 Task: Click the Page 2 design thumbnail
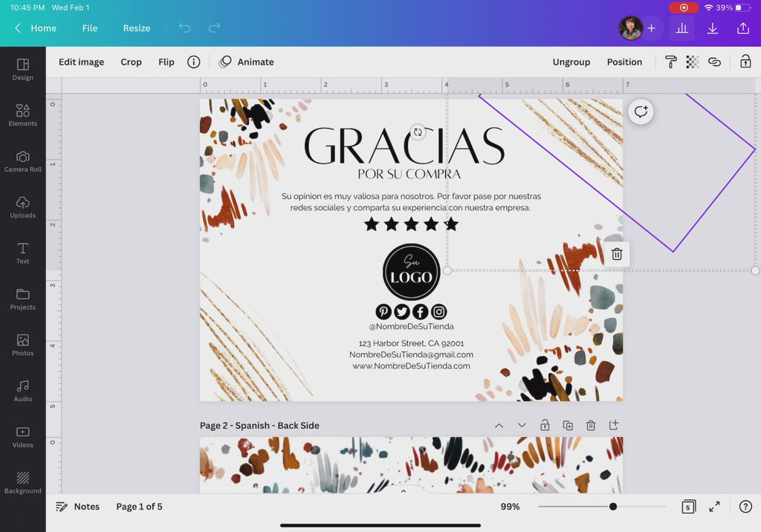pyautogui.click(x=411, y=465)
